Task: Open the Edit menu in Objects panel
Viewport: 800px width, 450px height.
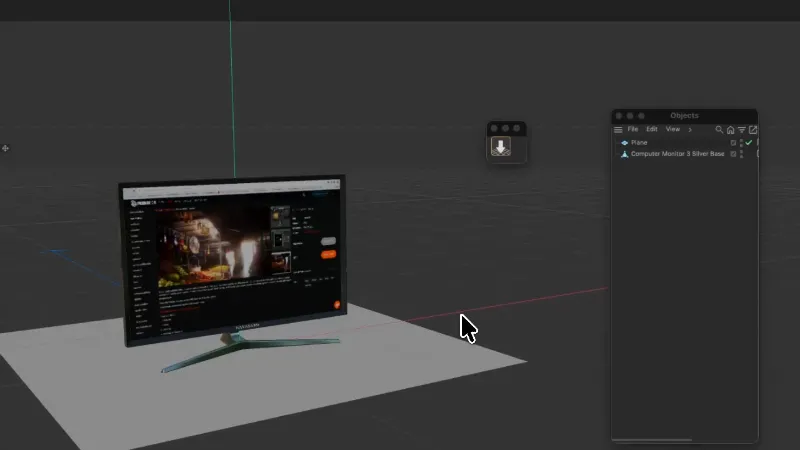Action: click(x=652, y=129)
